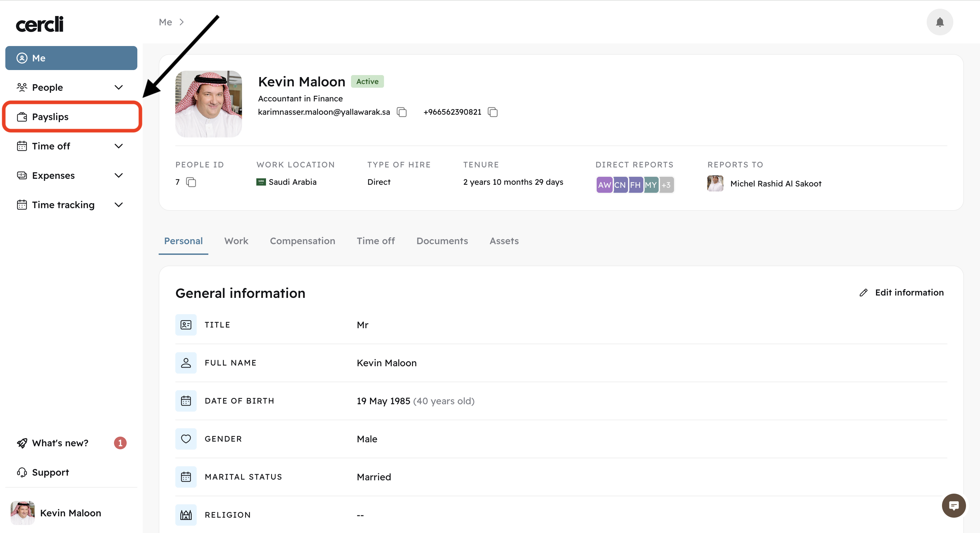The image size is (980, 533).
Task: Click Kevin Maloon's profile photo thumbnail
Action: [208, 104]
